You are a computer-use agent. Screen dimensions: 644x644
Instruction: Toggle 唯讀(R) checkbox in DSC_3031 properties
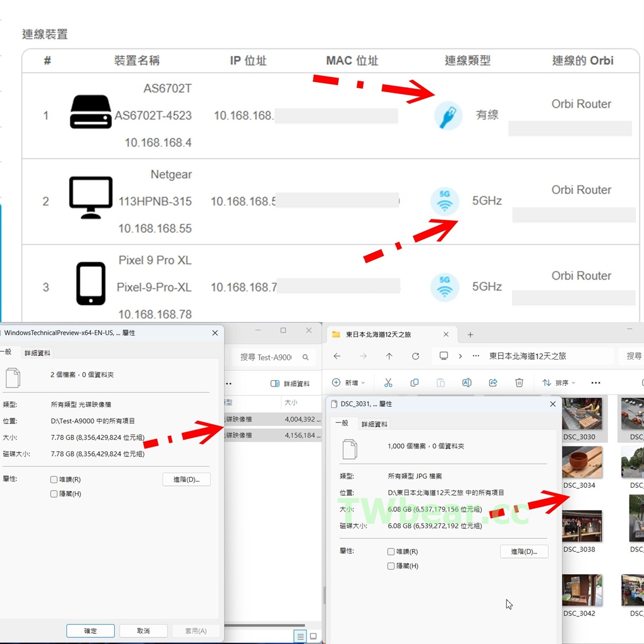click(x=391, y=552)
